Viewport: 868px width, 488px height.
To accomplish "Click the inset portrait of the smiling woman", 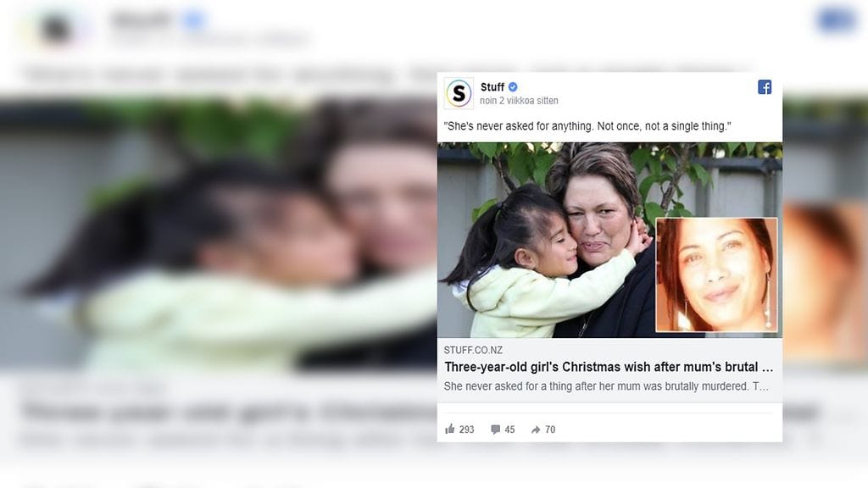I will [x=716, y=275].
